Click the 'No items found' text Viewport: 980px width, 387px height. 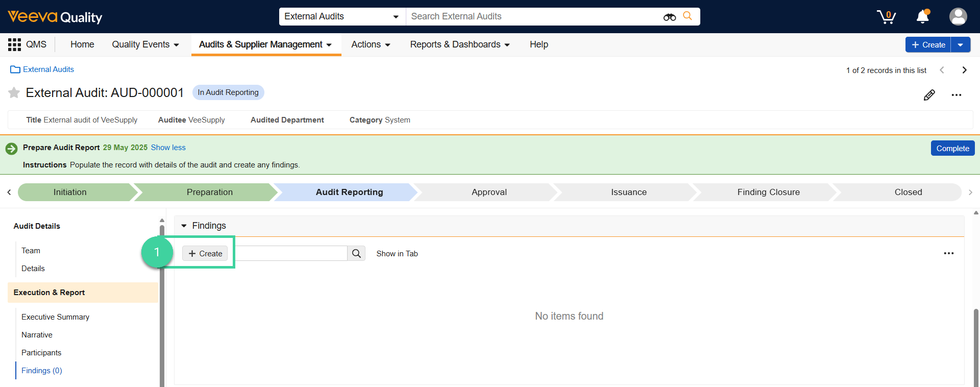pyautogui.click(x=569, y=316)
